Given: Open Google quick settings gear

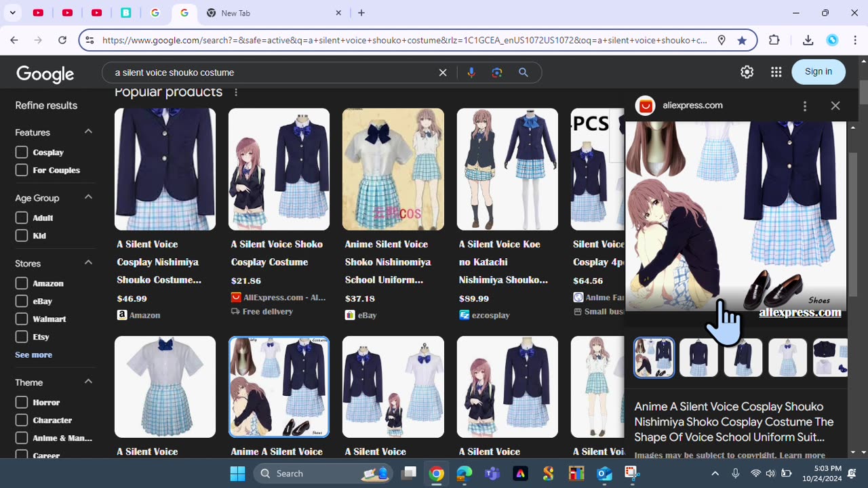Looking at the screenshot, I should pyautogui.click(x=747, y=72).
